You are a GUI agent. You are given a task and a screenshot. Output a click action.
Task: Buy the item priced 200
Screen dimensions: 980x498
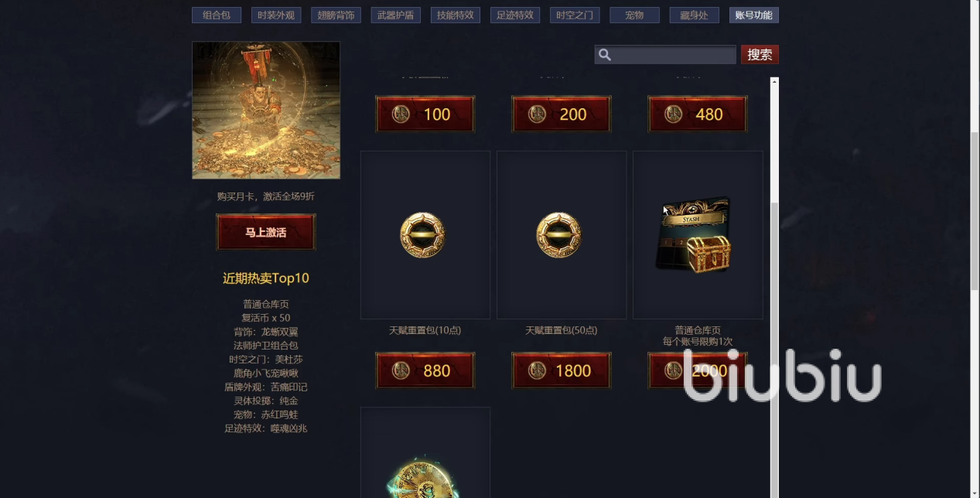[x=562, y=114]
